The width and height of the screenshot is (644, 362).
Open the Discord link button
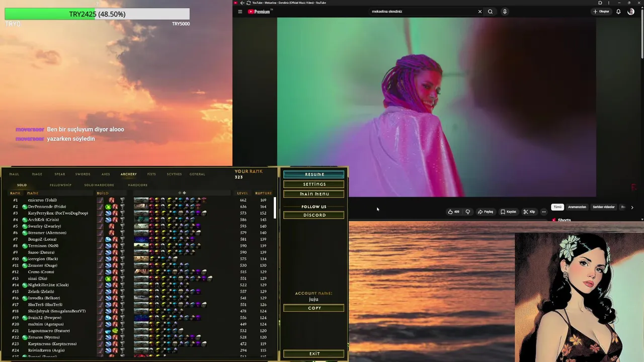(x=314, y=215)
